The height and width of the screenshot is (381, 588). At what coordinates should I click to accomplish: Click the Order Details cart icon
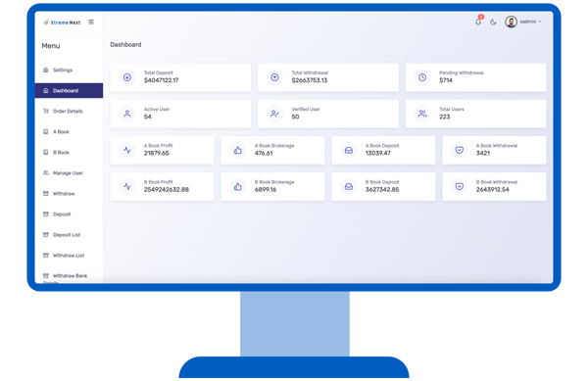click(x=46, y=111)
